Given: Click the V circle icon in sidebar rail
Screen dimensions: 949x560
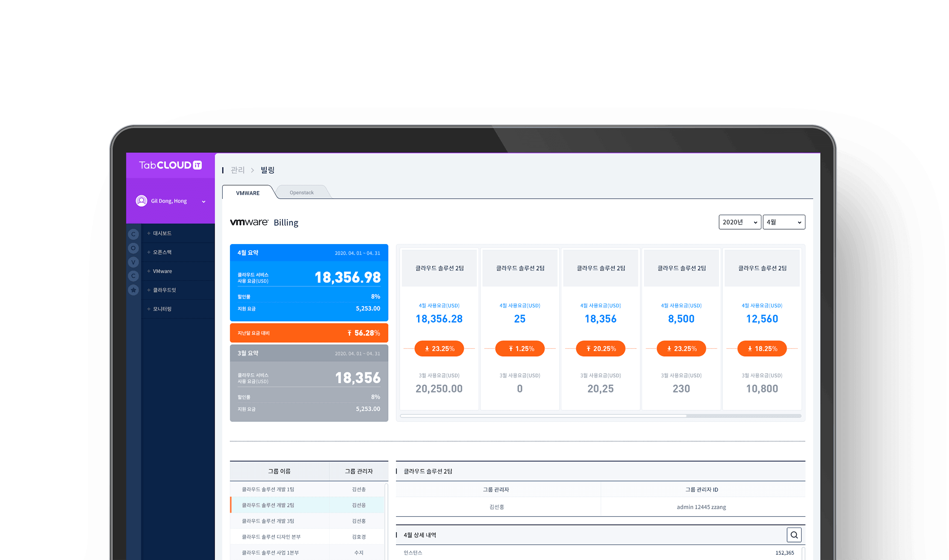Looking at the screenshot, I should tap(133, 262).
